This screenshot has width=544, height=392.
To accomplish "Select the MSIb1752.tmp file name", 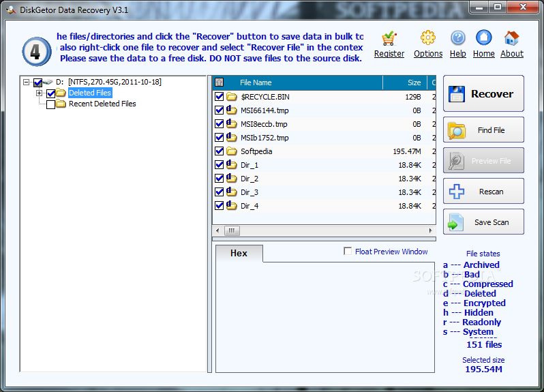I will pyautogui.click(x=265, y=138).
